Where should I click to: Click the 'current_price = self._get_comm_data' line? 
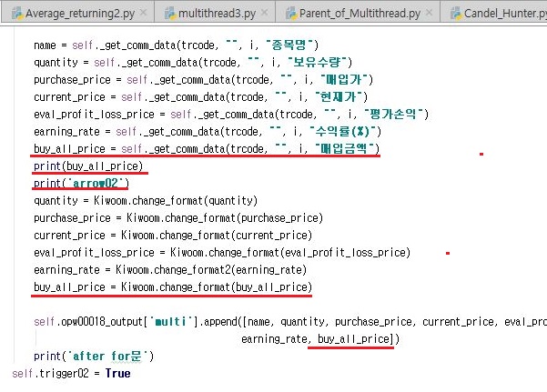[x=200, y=97]
